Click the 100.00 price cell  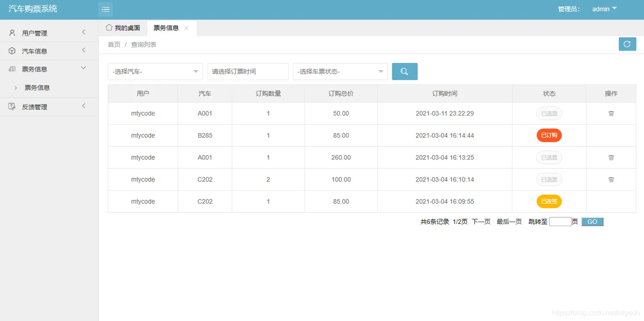pyautogui.click(x=341, y=180)
